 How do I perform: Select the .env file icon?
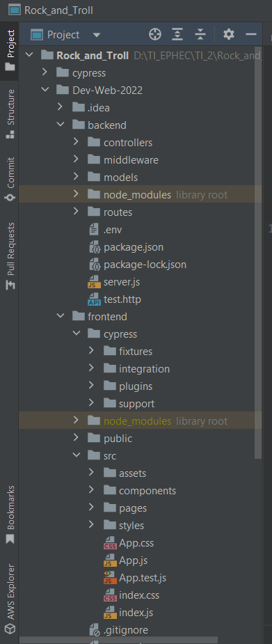click(95, 230)
